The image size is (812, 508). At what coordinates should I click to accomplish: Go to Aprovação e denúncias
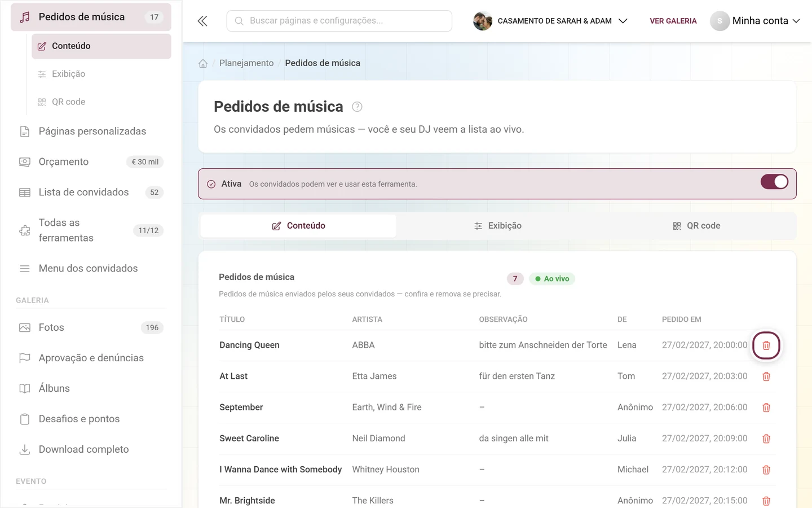(x=91, y=358)
